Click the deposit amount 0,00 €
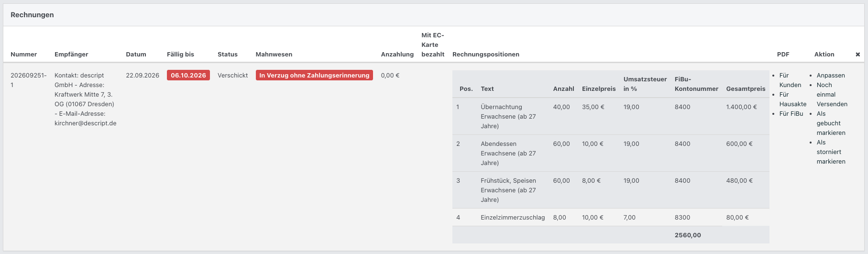 point(390,76)
